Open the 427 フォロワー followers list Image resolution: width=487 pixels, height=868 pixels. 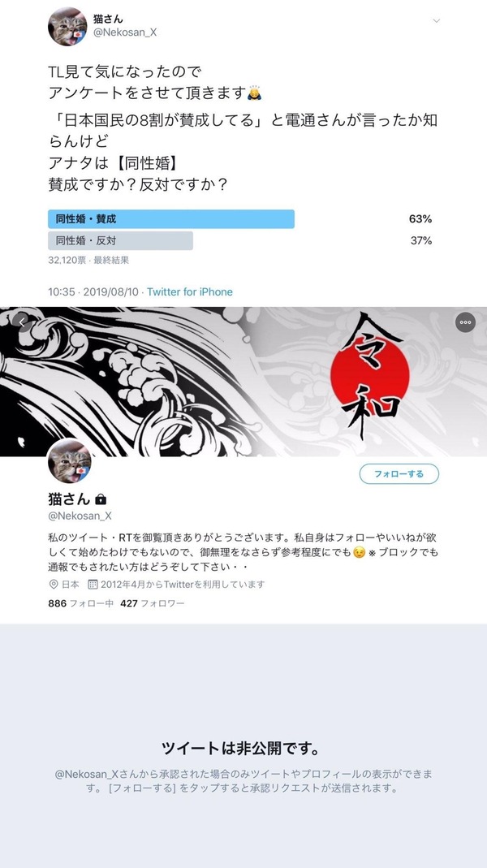[x=153, y=603]
